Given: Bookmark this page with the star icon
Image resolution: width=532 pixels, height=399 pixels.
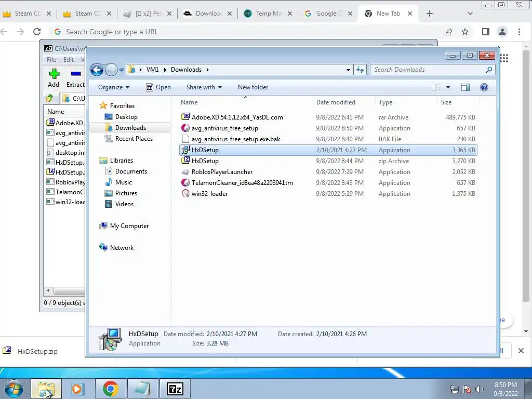Looking at the screenshot, I should click(465, 32).
